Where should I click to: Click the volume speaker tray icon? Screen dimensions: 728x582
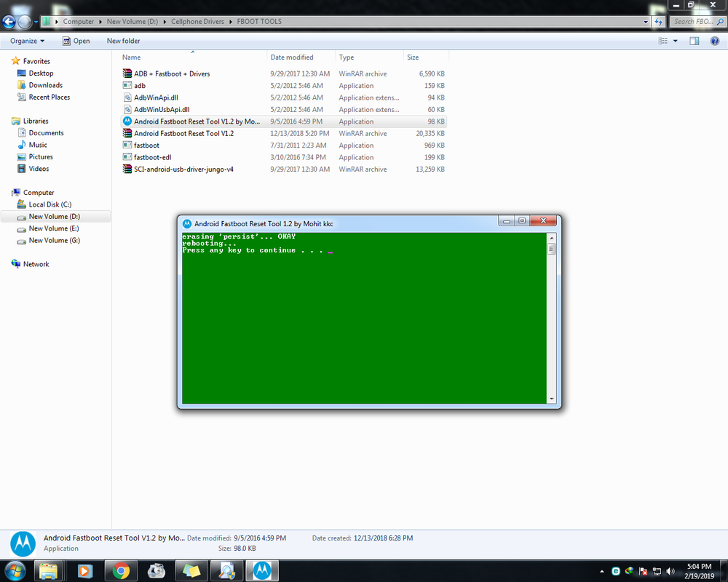tap(670, 571)
